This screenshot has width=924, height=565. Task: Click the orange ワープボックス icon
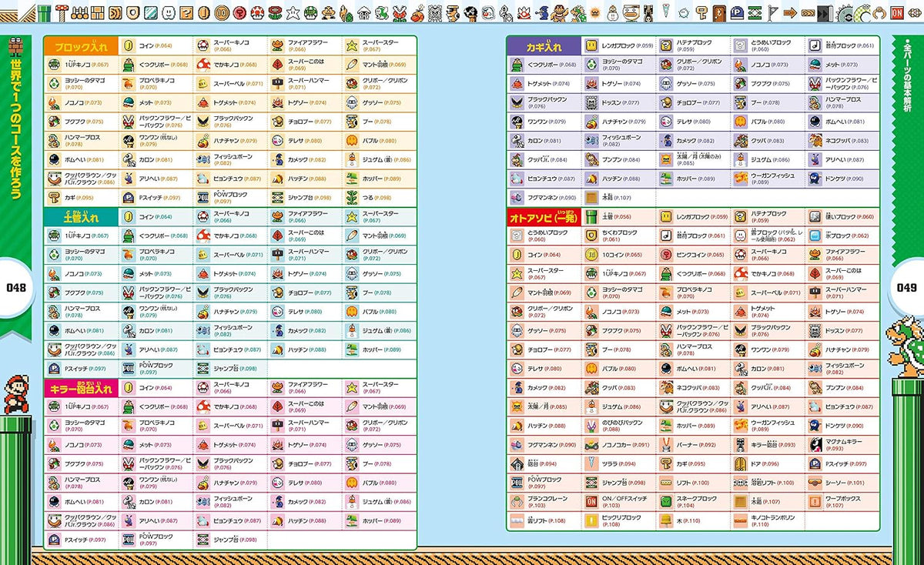tap(815, 501)
